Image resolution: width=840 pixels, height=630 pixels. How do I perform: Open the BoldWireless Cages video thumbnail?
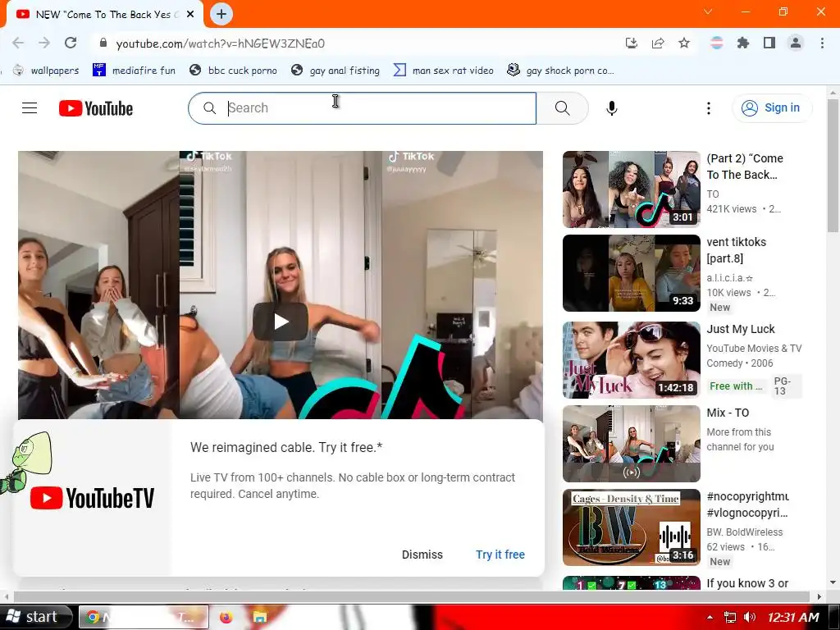coord(631,527)
